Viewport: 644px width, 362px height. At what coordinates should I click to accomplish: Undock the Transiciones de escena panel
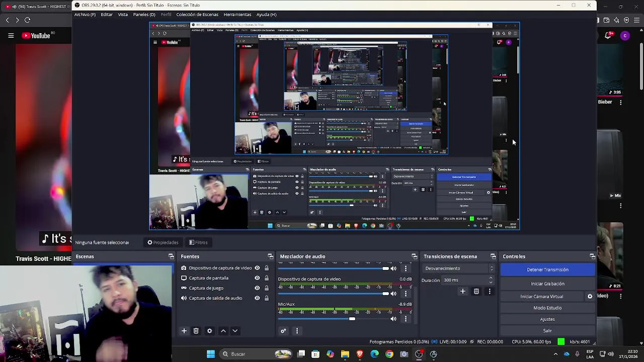point(494,256)
